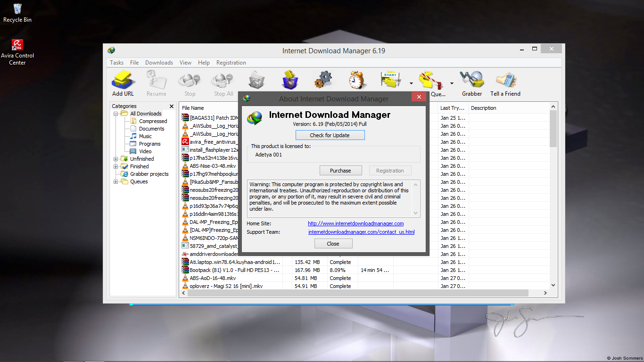Select the Recycle Bin desktop icon
The height and width of the screenshot is (362, 644).
coord(17,13)
